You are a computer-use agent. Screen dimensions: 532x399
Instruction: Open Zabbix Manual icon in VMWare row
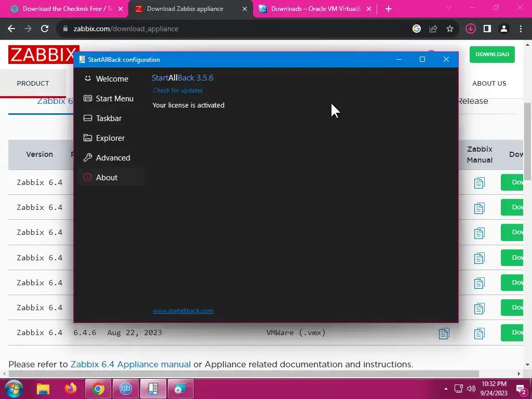479,333
